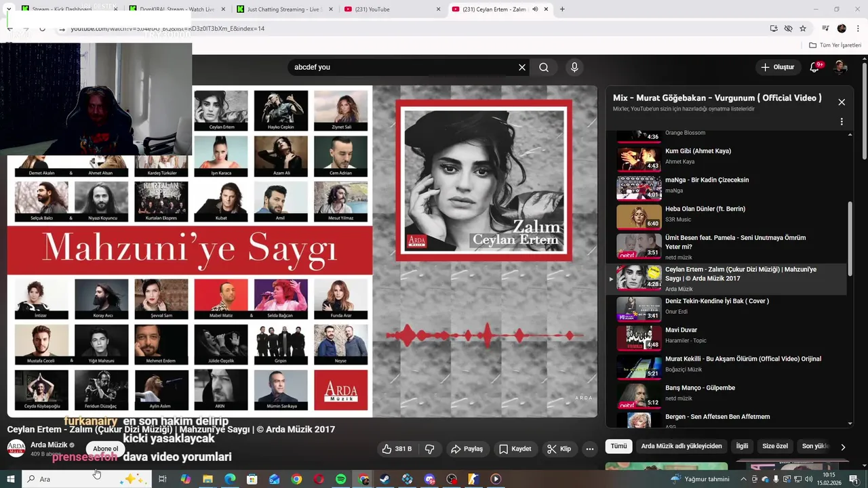Click the Oluştur create button

778,67
